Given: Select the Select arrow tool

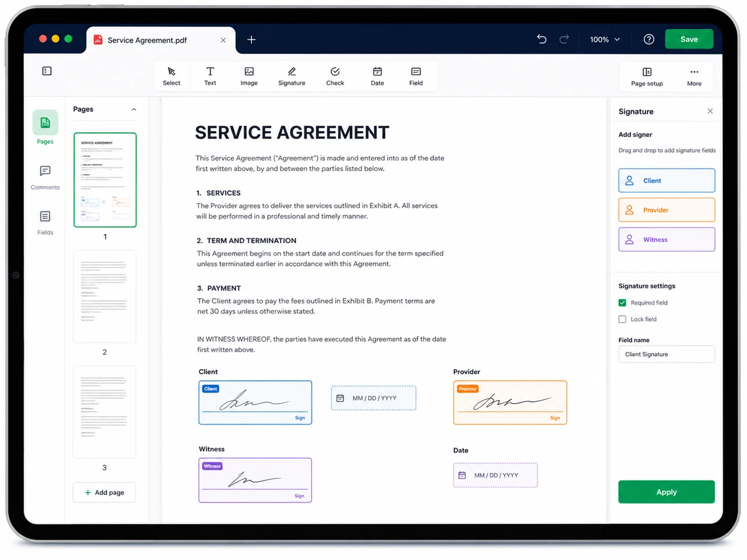Looking at the screenshot, I should (171, 76).
